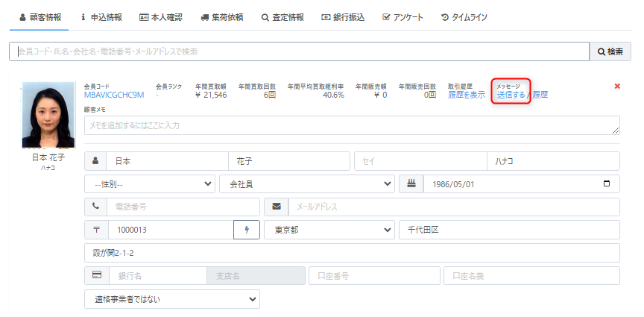644x317 pixels.
Task: Expand the 会社員 occupation dropdown
Action: tap(307, 183)
